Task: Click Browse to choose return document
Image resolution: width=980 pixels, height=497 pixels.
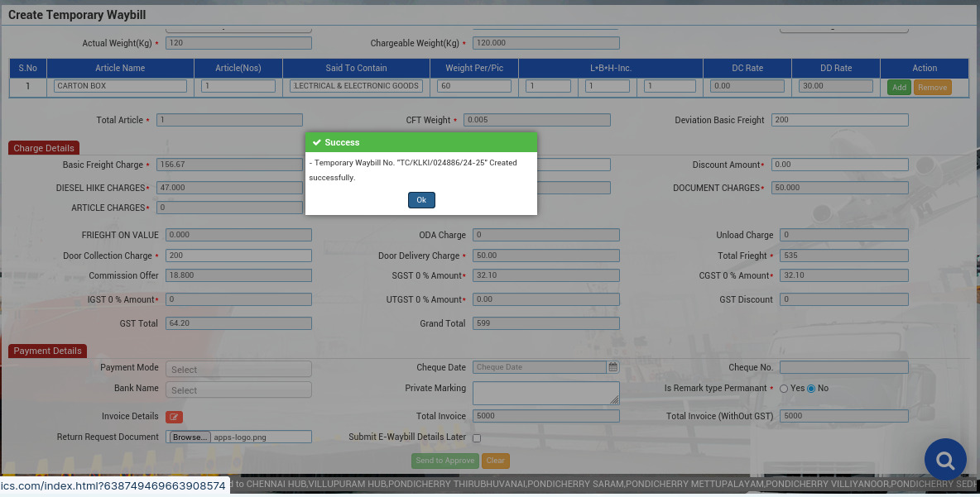Action: pos(190,437)
